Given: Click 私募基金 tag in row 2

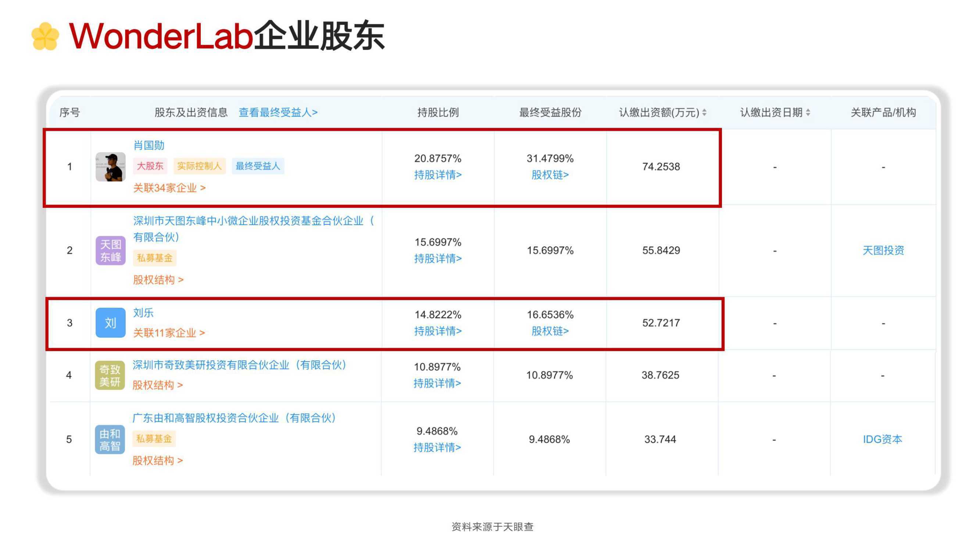Looking at the screenshot, I should pyautogui.click(x=155, y=258).
